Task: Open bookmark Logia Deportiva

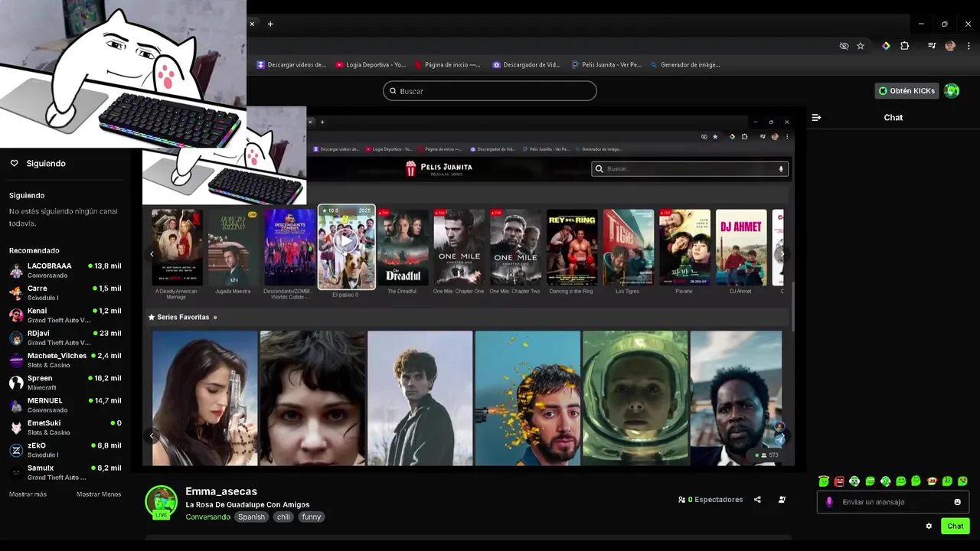Action: pyautogui.click(x=371, y=65)
